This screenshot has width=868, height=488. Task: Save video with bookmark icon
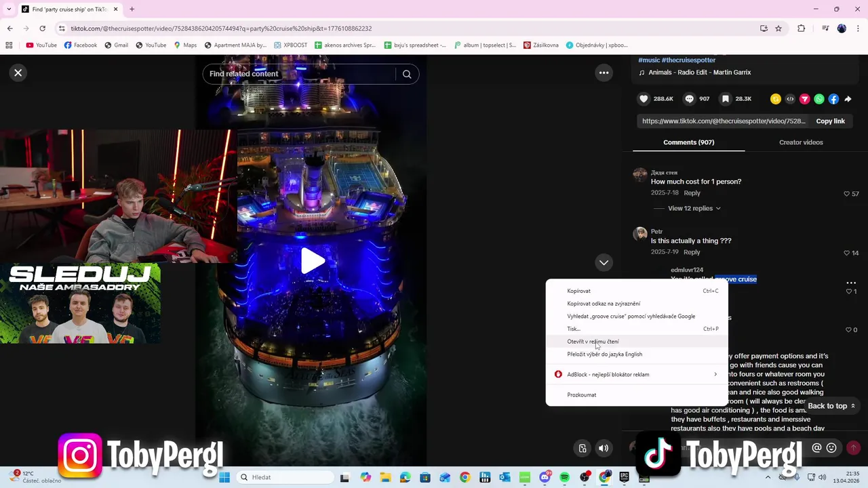pos(726,99)
